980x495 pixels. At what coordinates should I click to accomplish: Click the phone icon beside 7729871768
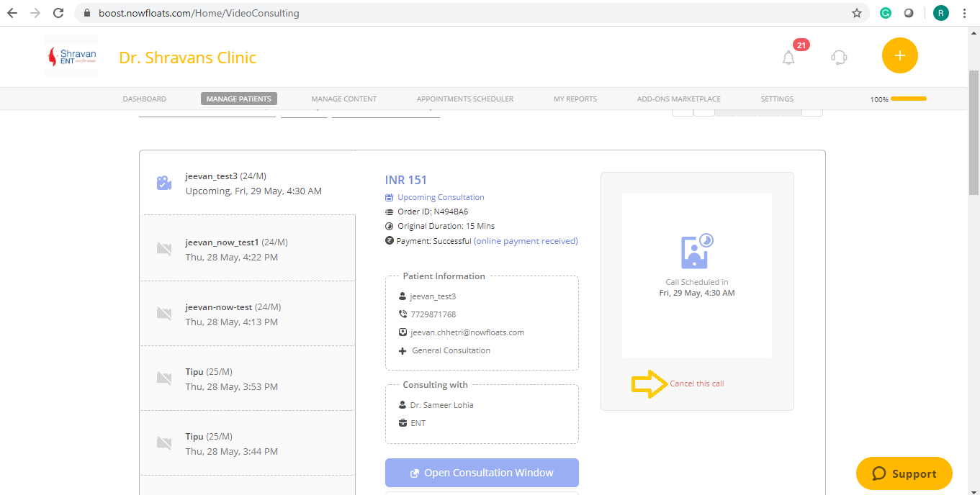pos(403,314)
